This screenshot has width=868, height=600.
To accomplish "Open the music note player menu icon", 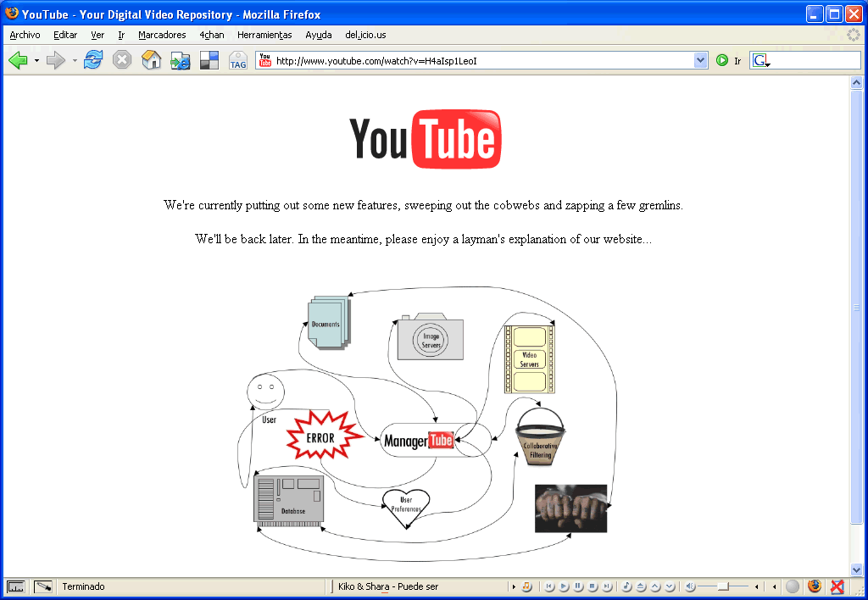I will (526, 586).
